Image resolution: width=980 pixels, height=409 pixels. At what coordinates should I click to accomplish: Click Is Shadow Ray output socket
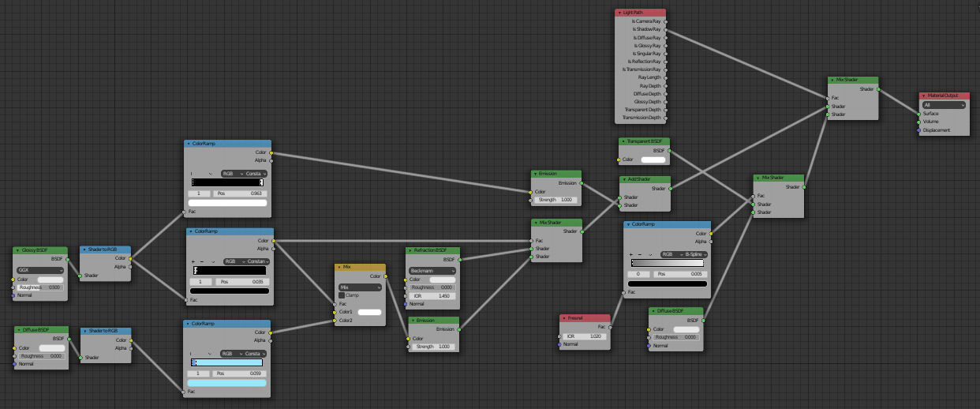[x=666, y=29]
